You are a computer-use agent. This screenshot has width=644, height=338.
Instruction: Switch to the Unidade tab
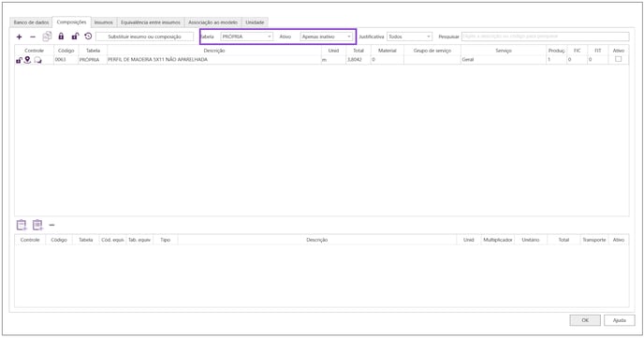[x=255, y=22]
